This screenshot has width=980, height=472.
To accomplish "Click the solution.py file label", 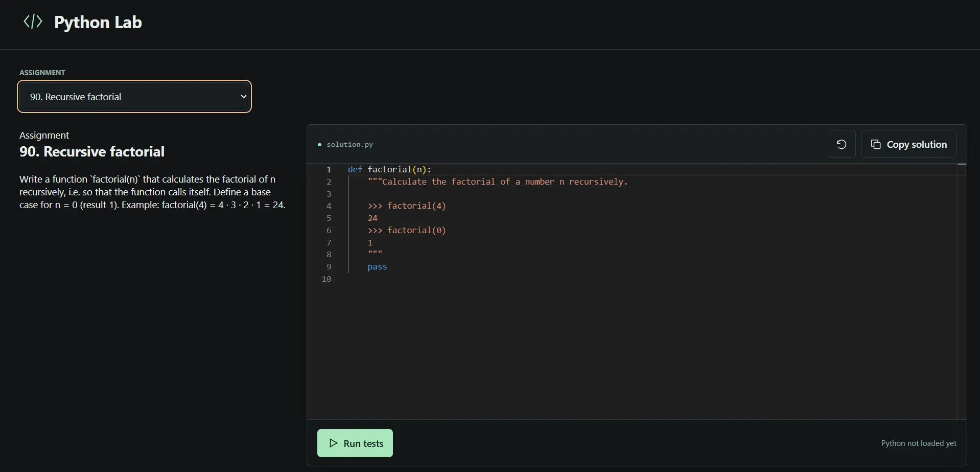I will 349,145.
